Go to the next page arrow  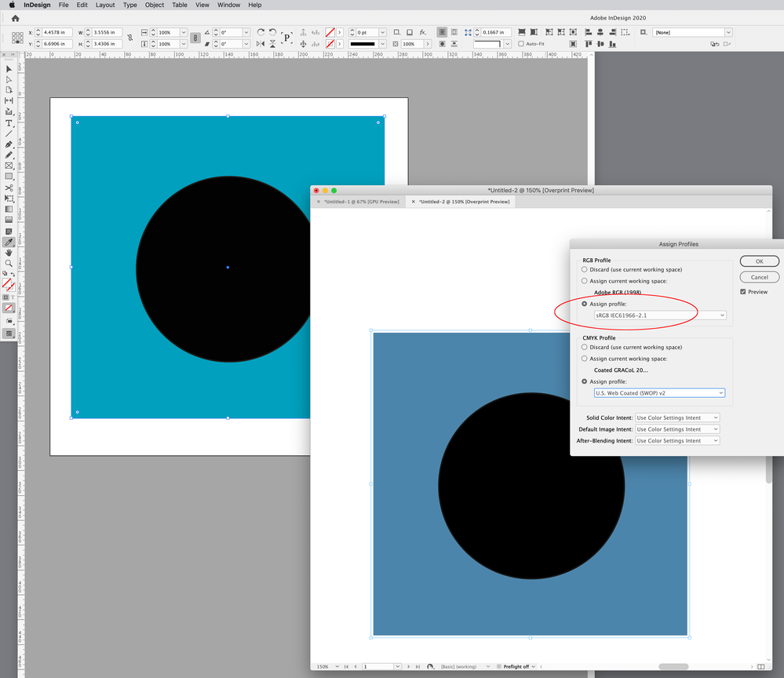[409, 666]
